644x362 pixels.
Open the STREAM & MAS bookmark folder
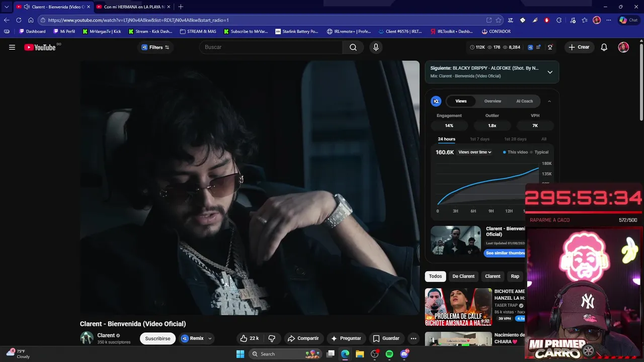[x=198, y=31]
